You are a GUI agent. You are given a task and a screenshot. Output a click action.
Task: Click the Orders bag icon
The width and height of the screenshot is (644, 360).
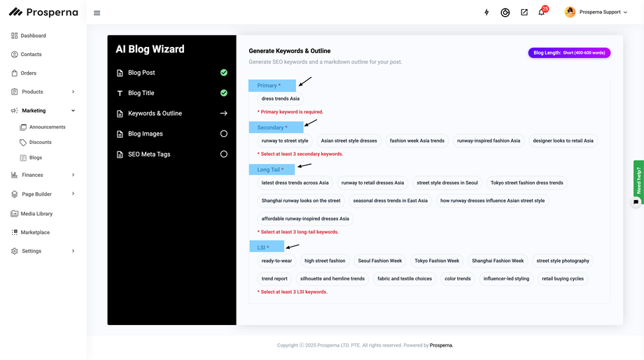coord(15,73)
